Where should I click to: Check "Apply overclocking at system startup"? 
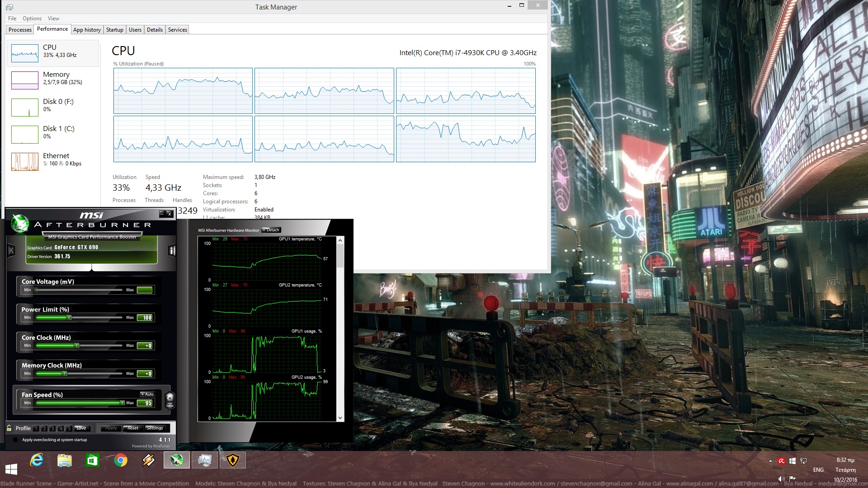(14, 439)
